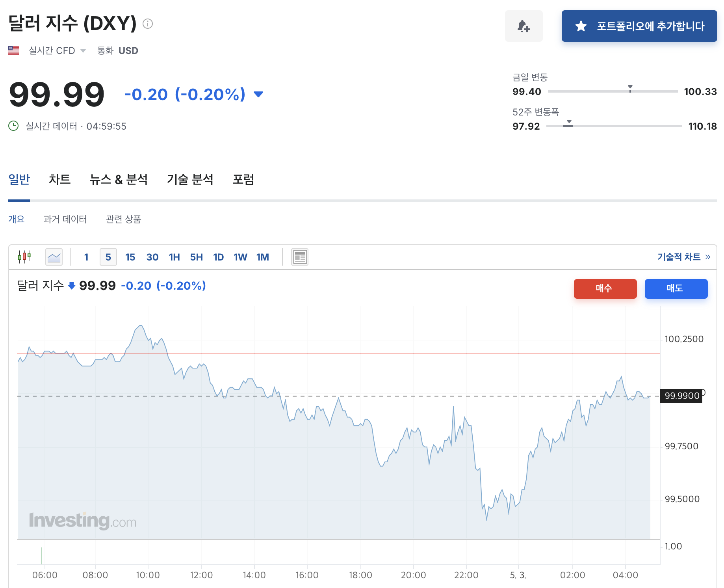Click the 12:00 time axis label
The width and height of the screenshot is (724, 588).
click(201, 575)
